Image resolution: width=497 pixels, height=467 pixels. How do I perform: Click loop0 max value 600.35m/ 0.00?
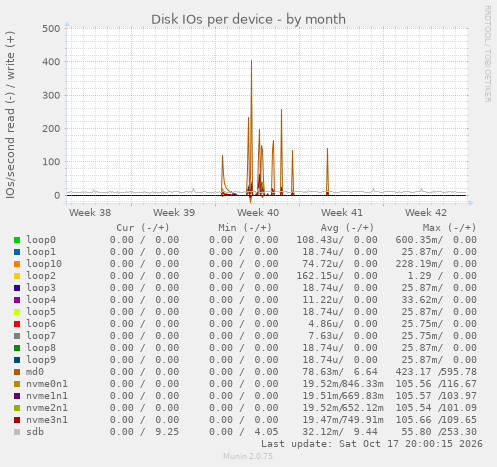tap(436, 240)
